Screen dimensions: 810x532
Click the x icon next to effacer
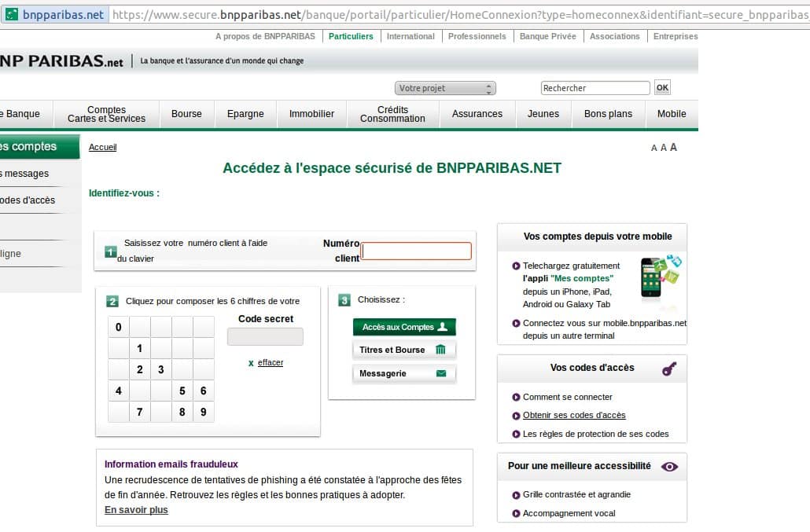pyautogui.click(x=251, y=363)
